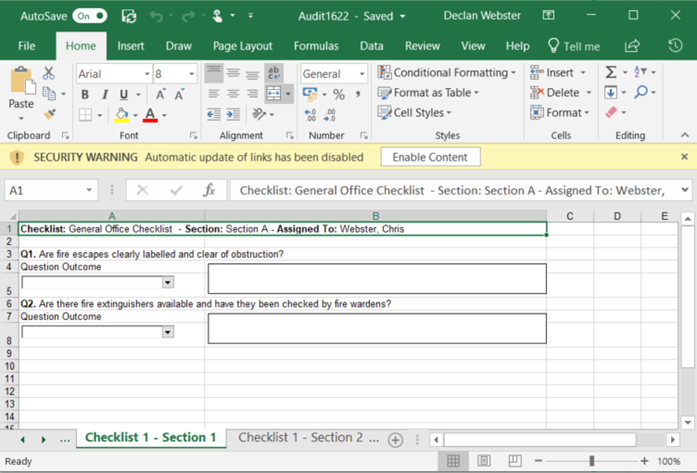Click the Wrap Text icon
697x473 pixels.
point(273,73)
